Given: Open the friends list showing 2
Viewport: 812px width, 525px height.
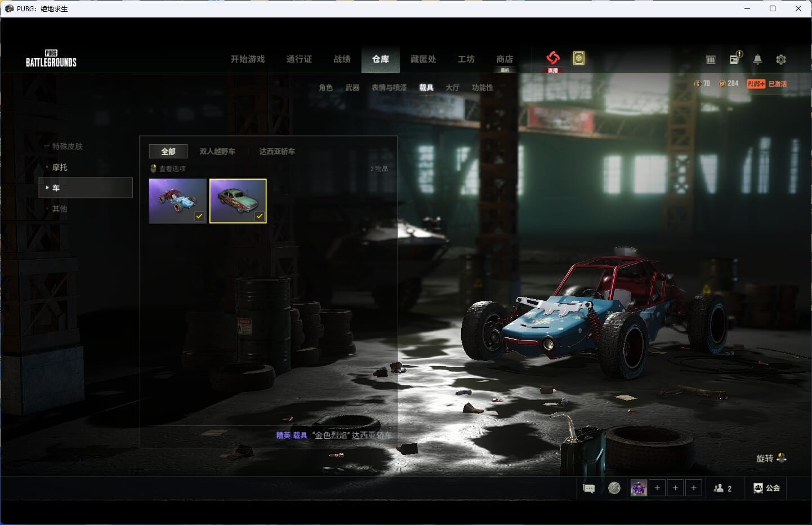Looking at the screenshot, I should (723, 488).
